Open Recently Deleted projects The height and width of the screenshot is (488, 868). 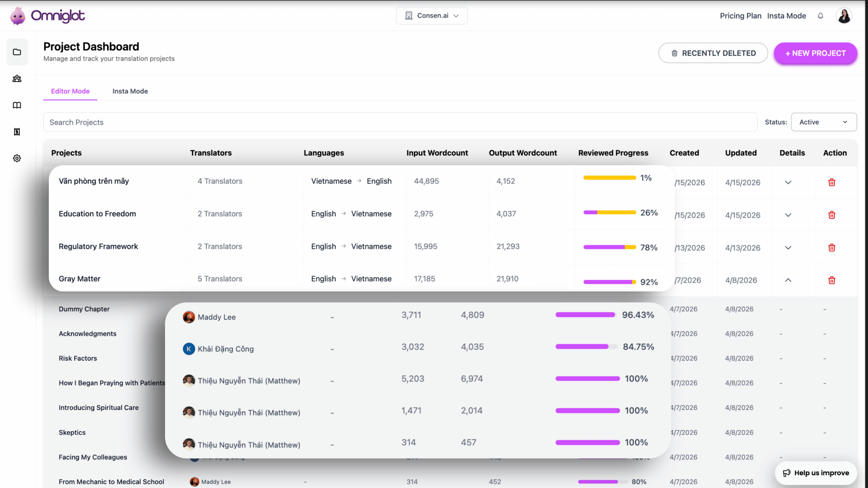(x=713, y=53)
